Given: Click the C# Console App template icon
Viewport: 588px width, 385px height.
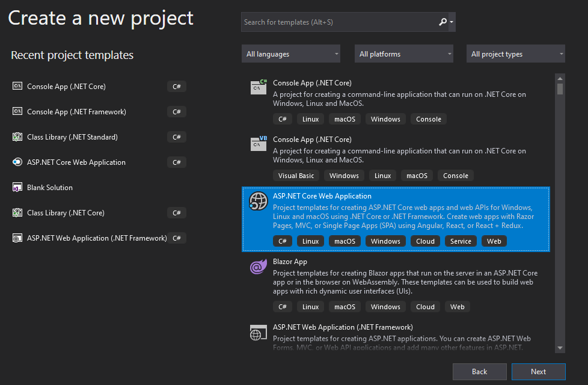Looking at the screenshot, I should point(259,87).
